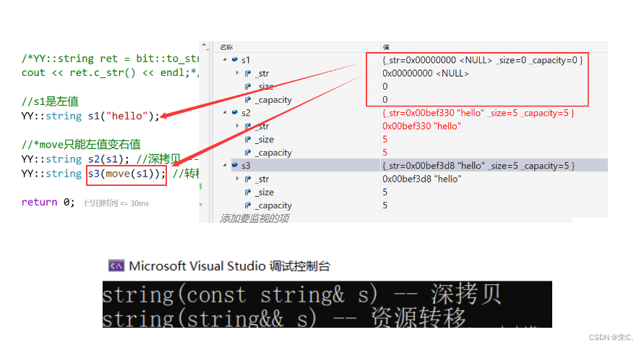Click the comment //*move只能左值变右值
This screenshot has width=644, height=348.
click(x=81, y=145)
